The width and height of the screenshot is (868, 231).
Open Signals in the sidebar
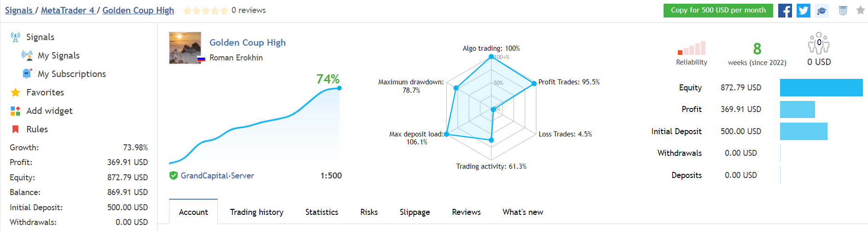40,37
